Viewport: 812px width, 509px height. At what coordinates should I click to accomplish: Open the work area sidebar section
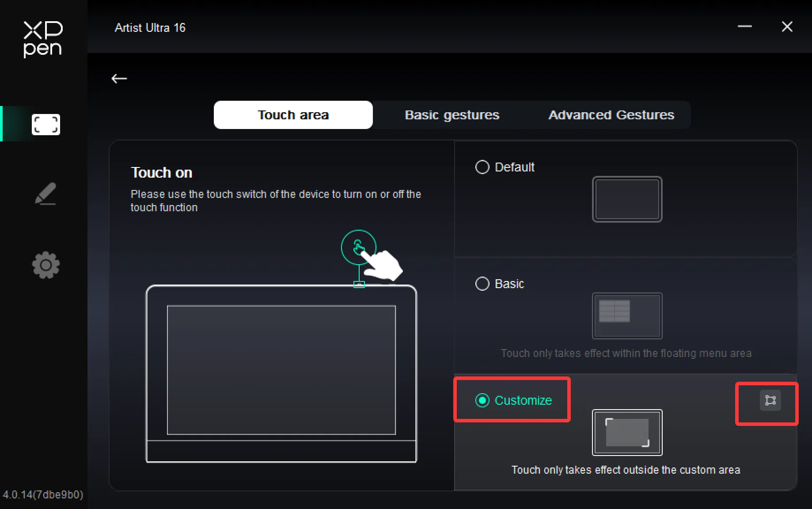point(46,124)
